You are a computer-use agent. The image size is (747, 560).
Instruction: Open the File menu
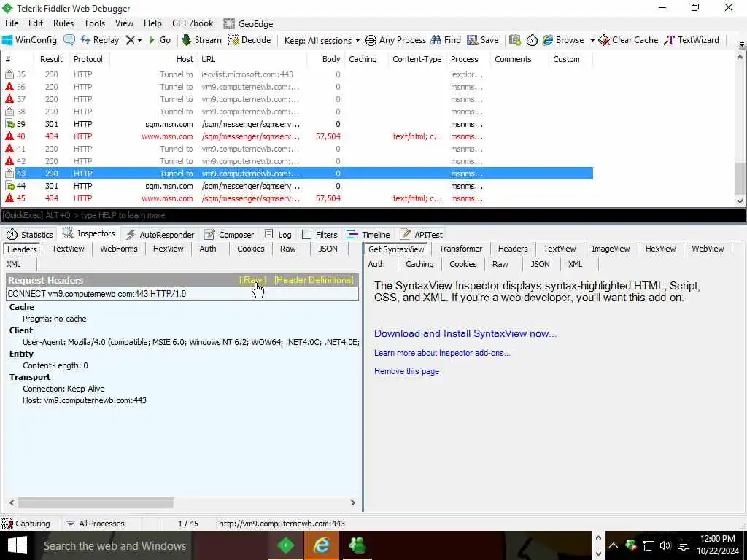12,23
